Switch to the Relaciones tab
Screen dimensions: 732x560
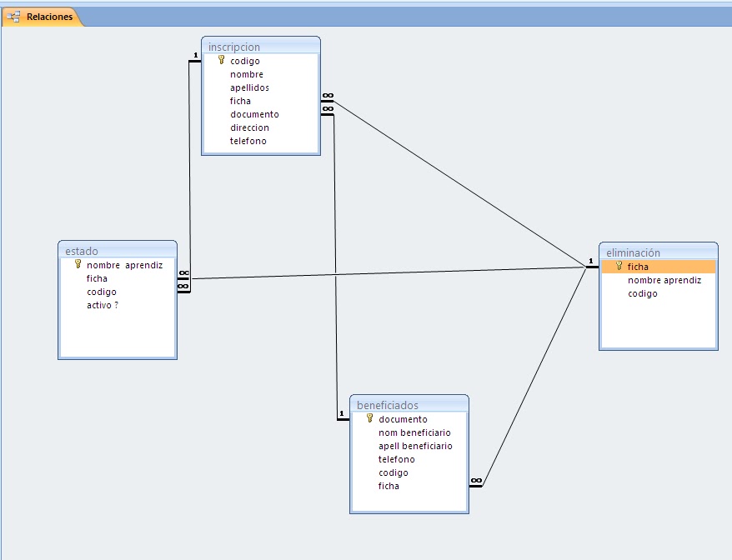click(48, 15)
